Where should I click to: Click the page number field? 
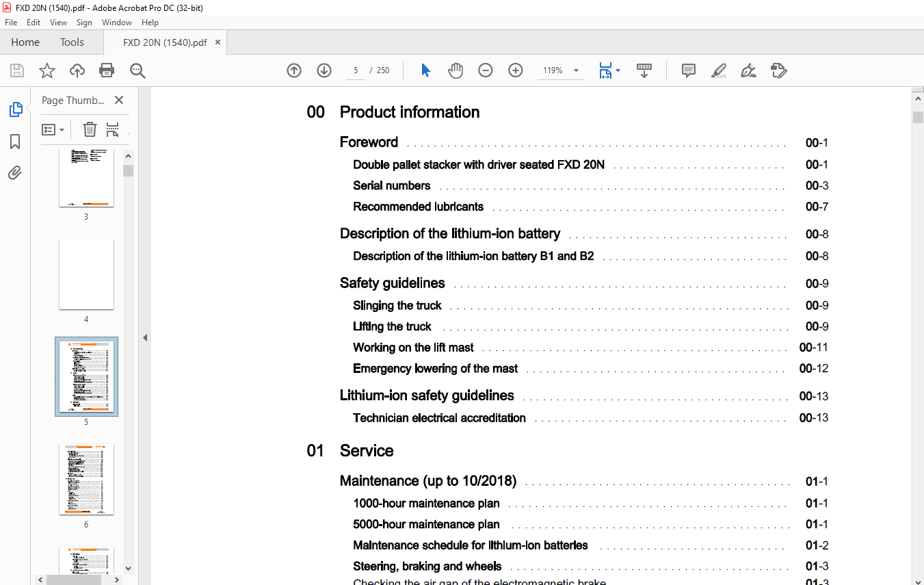click(356, 70)
